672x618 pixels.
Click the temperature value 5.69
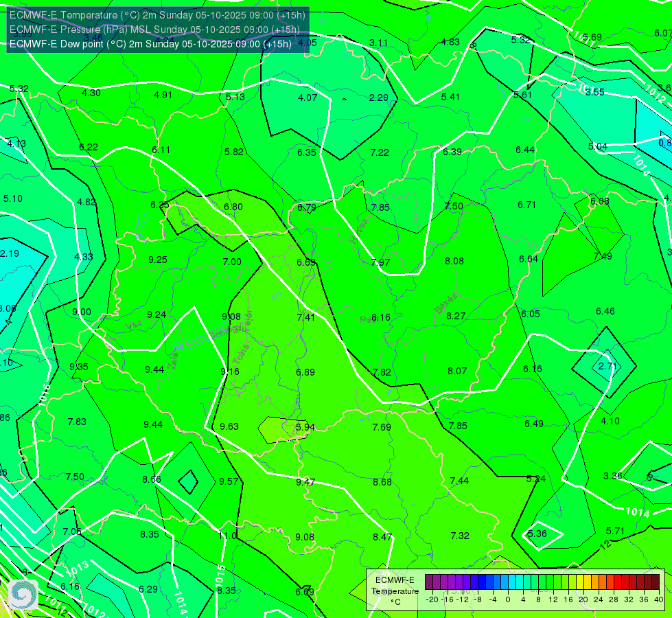(x=592, y=38)
